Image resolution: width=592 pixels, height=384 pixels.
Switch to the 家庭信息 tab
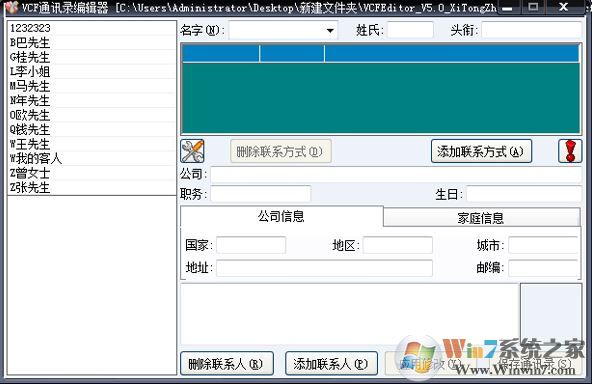pyautogui.click(x=481, y=218)
